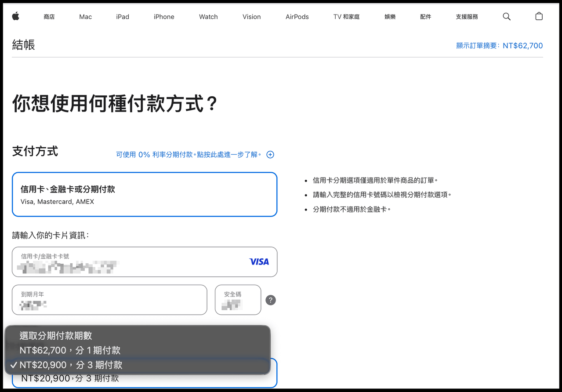Viewport: 562px width, 392px height.
Task: Click the 請輸入完整的信用卡號碼 note
Action: [x=382, y=195]
